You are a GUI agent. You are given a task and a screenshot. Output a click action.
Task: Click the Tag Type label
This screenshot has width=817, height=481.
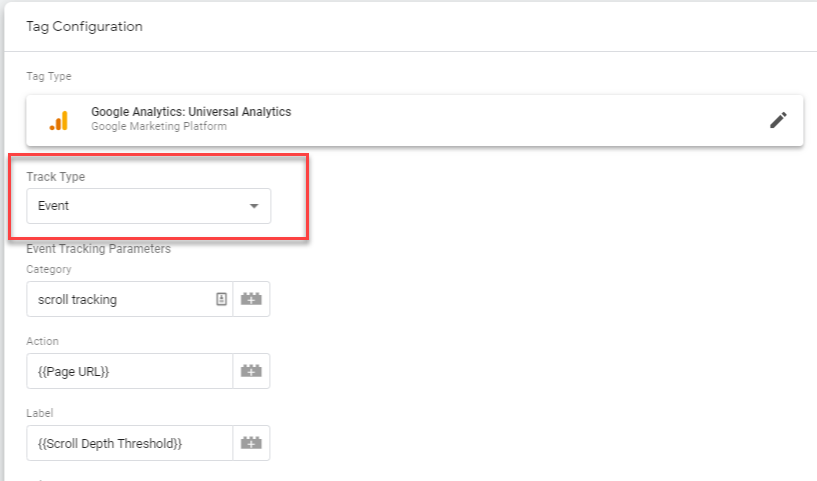[48, 76]
